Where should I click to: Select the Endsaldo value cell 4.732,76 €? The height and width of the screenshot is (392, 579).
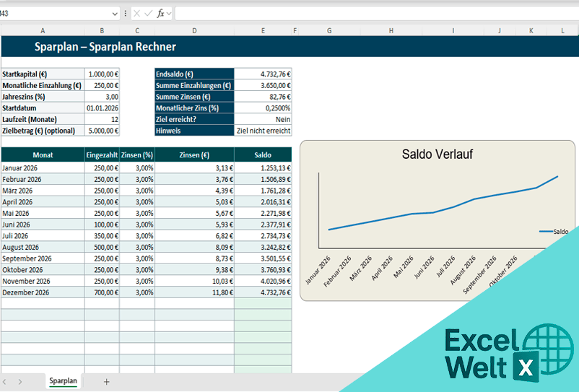263,74
